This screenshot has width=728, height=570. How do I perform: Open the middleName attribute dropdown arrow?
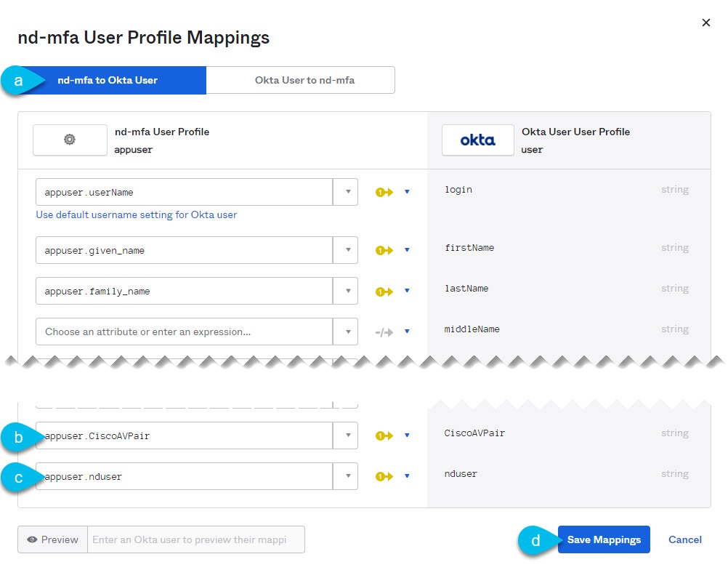345,332
